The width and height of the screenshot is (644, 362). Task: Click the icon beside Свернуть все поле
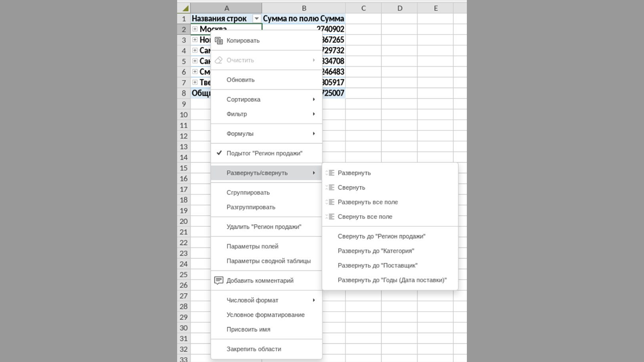tap(330, 217)
